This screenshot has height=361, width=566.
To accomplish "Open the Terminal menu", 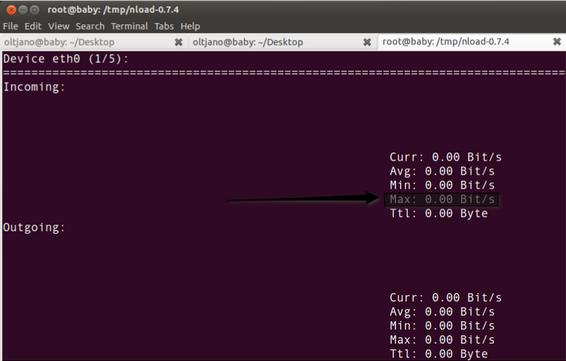I will pos(129,26).
